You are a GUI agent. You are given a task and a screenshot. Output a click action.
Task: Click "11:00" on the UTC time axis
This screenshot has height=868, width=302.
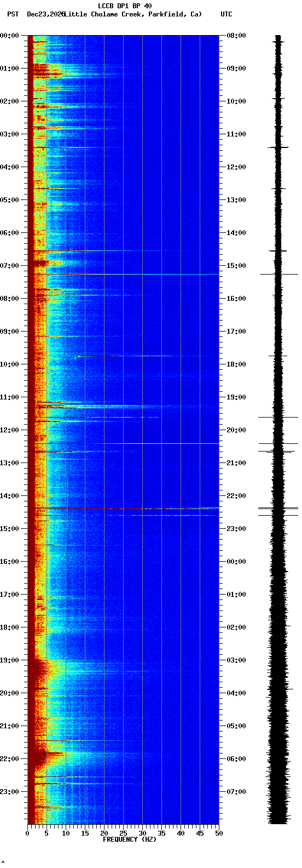[x=236, y=134]
